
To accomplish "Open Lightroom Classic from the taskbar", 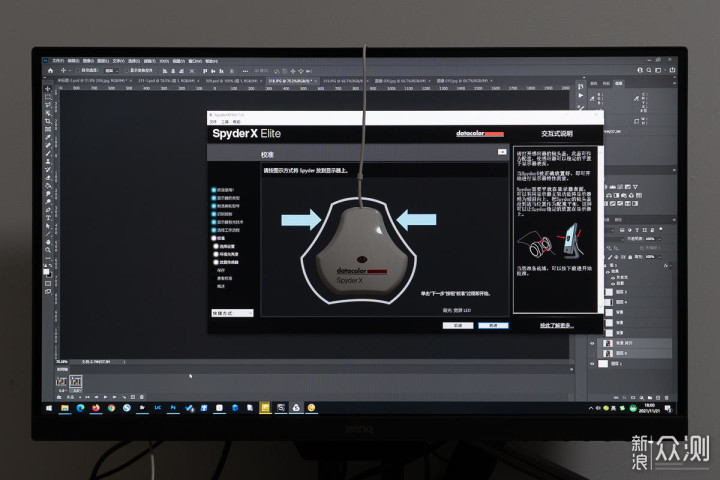I will 158,408.
